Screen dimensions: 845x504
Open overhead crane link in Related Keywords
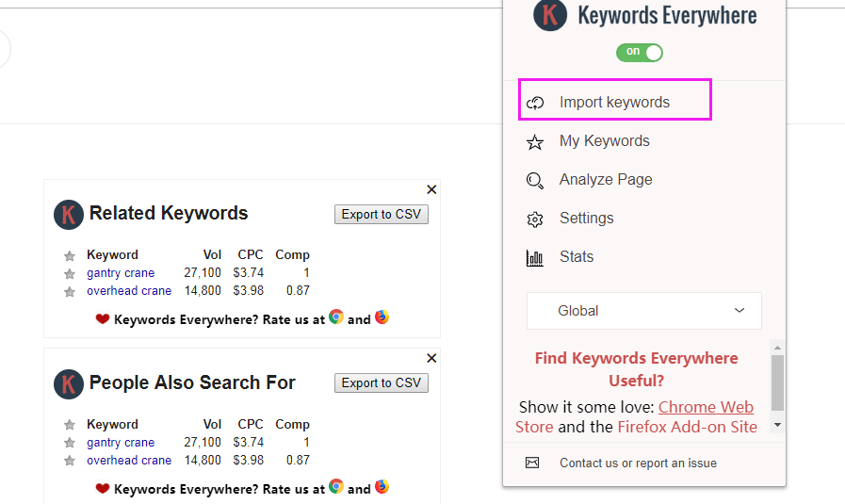point(129,291)
